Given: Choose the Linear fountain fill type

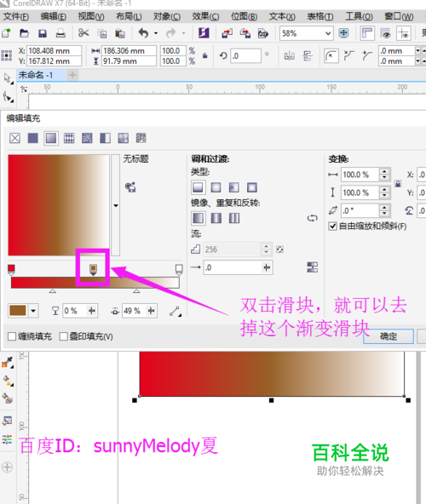Looking at the screenshot, I should (x=198, y=187).
